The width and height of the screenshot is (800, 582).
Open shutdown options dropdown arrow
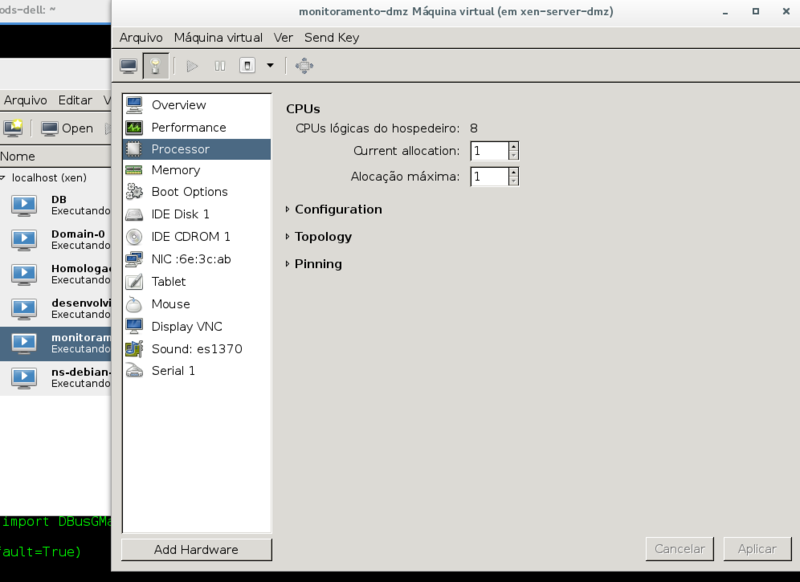coord(270,65)
